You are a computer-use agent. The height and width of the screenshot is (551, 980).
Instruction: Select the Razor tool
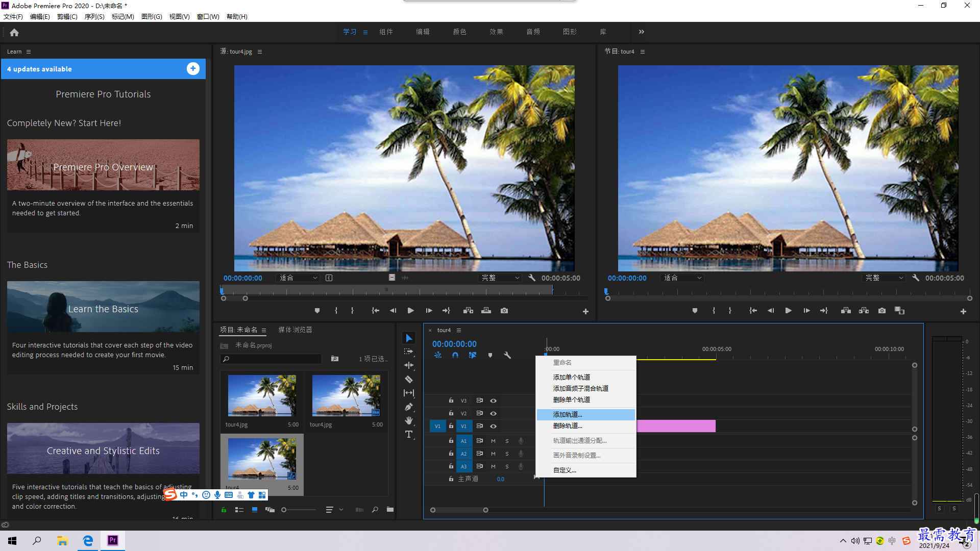pos(409,379)
